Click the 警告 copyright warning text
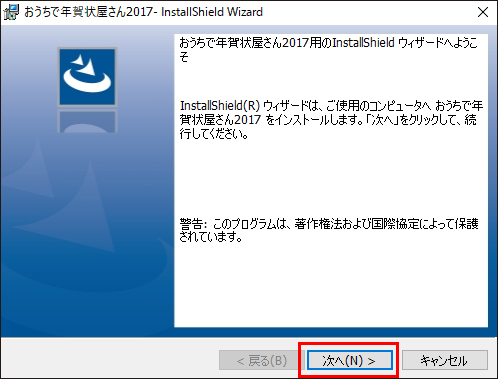This screenshot has width=498, height=379. coord(328,230)
